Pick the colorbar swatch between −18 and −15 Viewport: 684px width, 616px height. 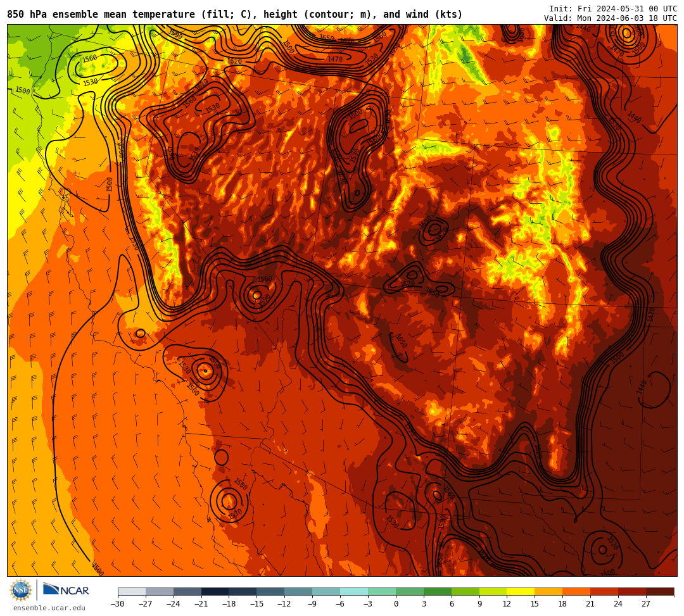[x=243, y=591]
